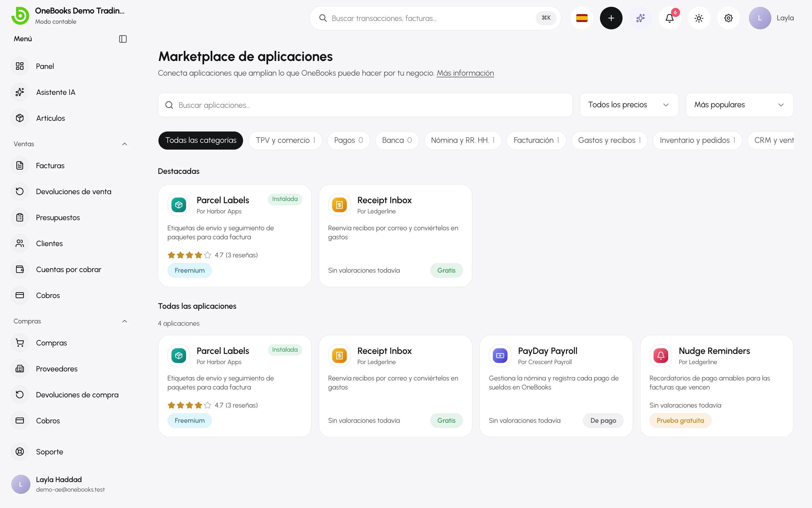
Task: Open the AI sparkle icon in top bar
Action: (640, 18)
